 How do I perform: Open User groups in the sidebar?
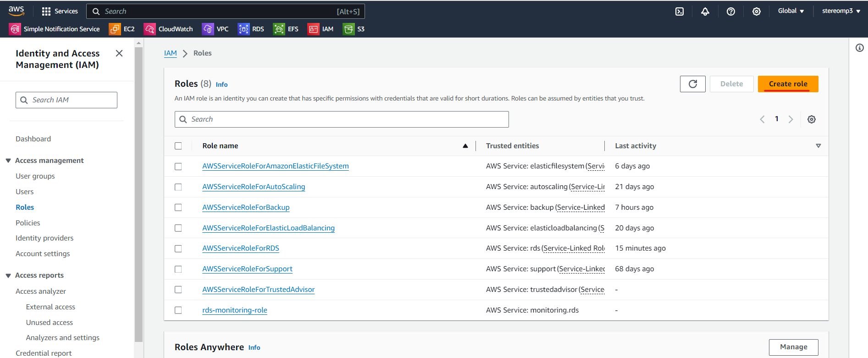(x=35, y=176)
